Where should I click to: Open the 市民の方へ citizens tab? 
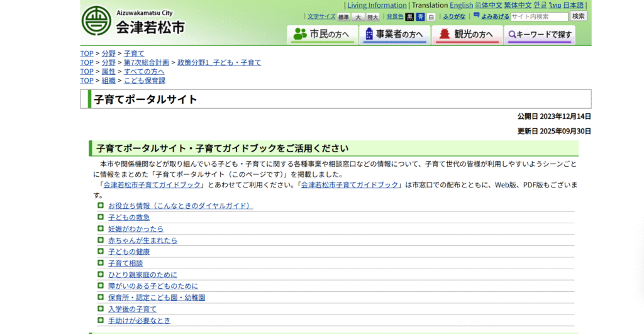point(321,35)
